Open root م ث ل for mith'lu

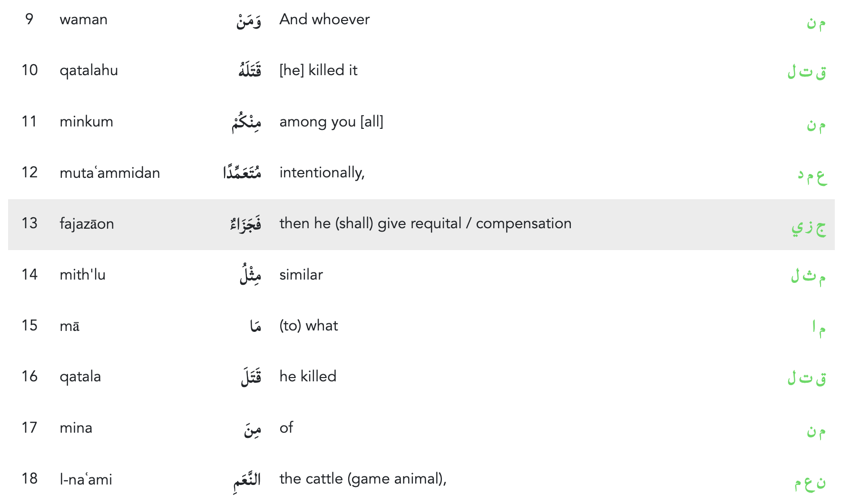point(808,276)
